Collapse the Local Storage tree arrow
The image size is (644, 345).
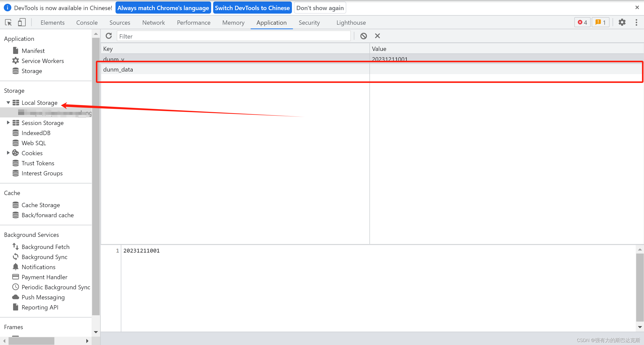pos(8,103)
